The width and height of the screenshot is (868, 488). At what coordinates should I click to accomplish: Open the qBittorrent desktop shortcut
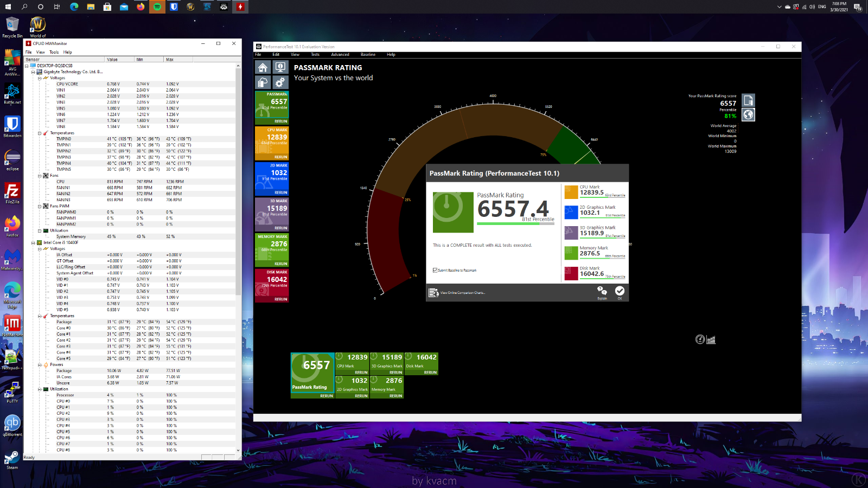click(x=12, y=426)
